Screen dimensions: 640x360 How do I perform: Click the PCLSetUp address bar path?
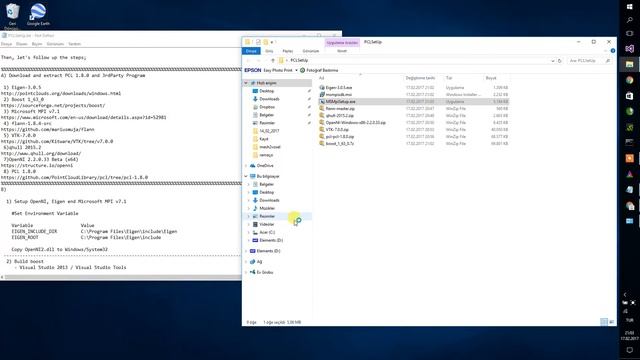299,60
